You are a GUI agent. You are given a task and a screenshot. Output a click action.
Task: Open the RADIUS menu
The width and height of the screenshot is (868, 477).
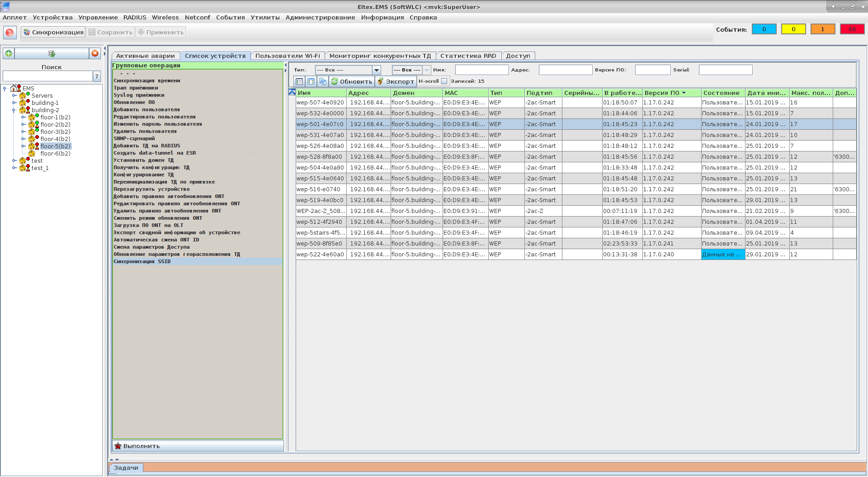click(135, 18)
